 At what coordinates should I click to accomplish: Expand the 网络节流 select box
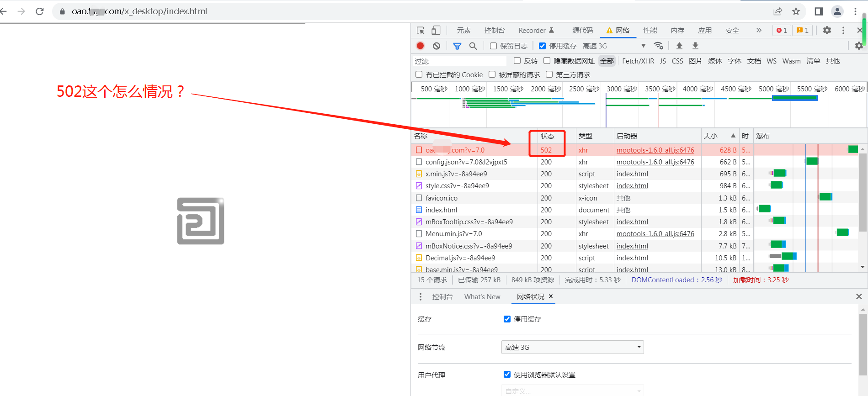coord(572,347)
